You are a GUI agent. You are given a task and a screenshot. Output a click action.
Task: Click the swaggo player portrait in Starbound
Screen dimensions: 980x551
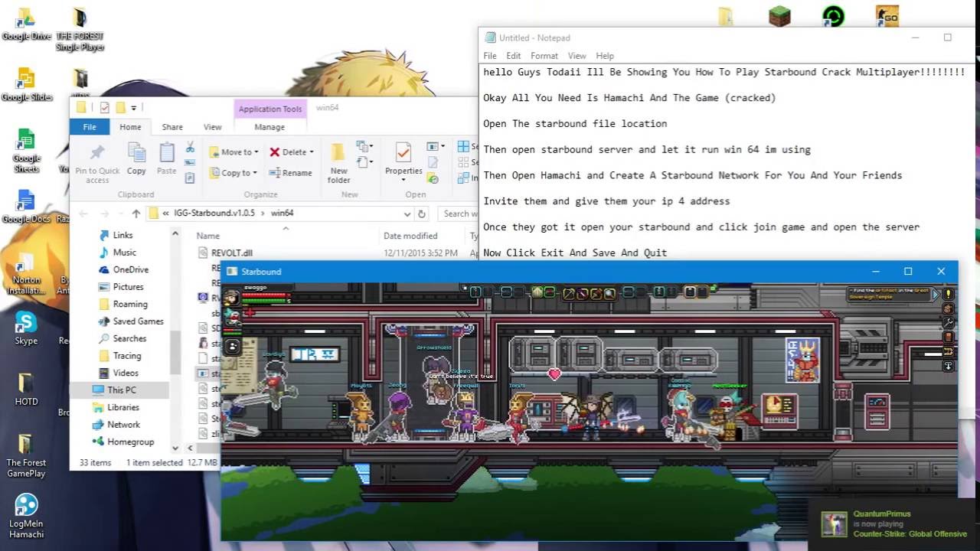click(x=231, y=298)
